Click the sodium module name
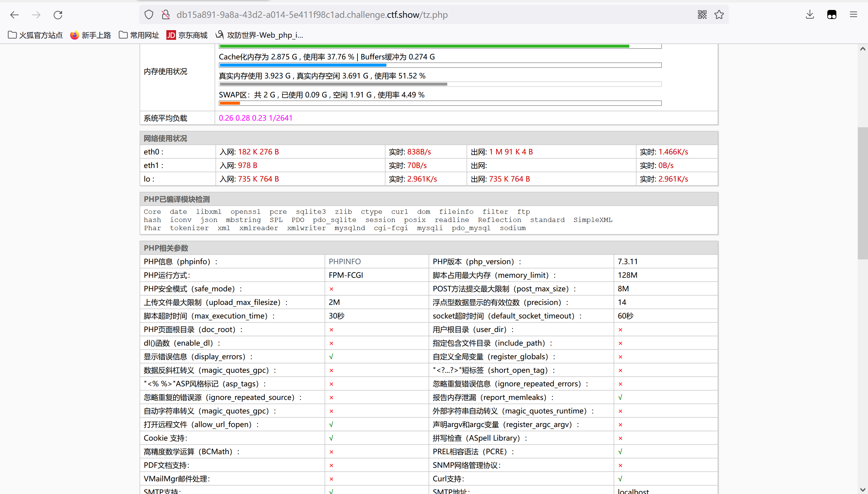The width and height of the screenshot is (868, 494). click(x=513, y=228)
